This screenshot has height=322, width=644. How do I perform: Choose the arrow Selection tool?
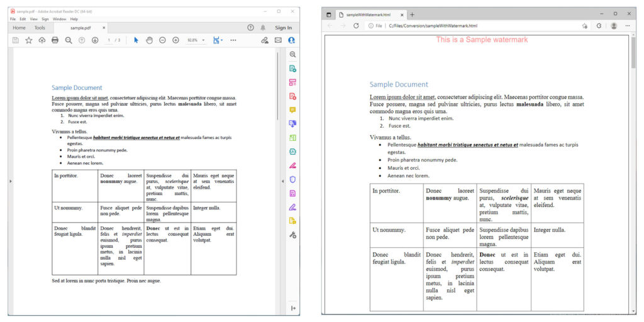pyautogui.click(x=136, y=40)
